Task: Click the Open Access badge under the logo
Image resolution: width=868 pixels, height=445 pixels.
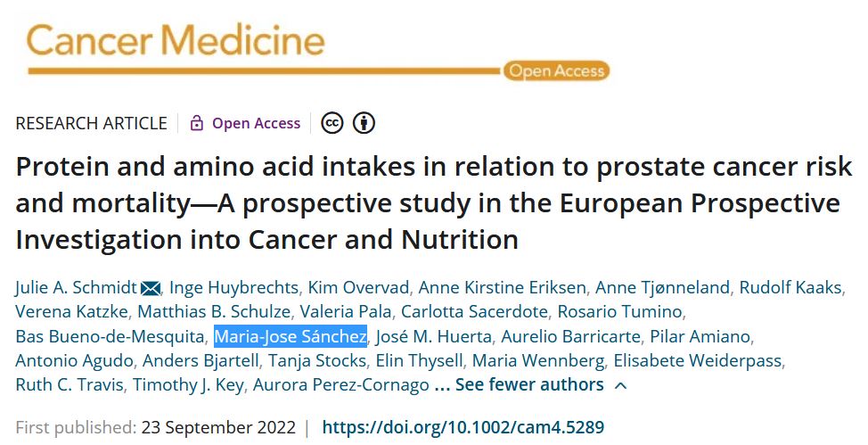Action: pos(556,71)
